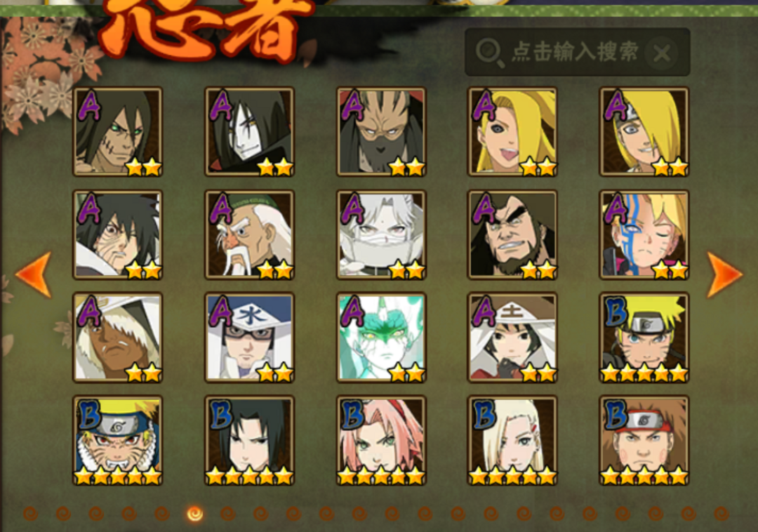The height and width of the screenshot is (532, 758).
Task: Select the dark-skinned Raikage portrait
Action: click(x=117, y=338)
